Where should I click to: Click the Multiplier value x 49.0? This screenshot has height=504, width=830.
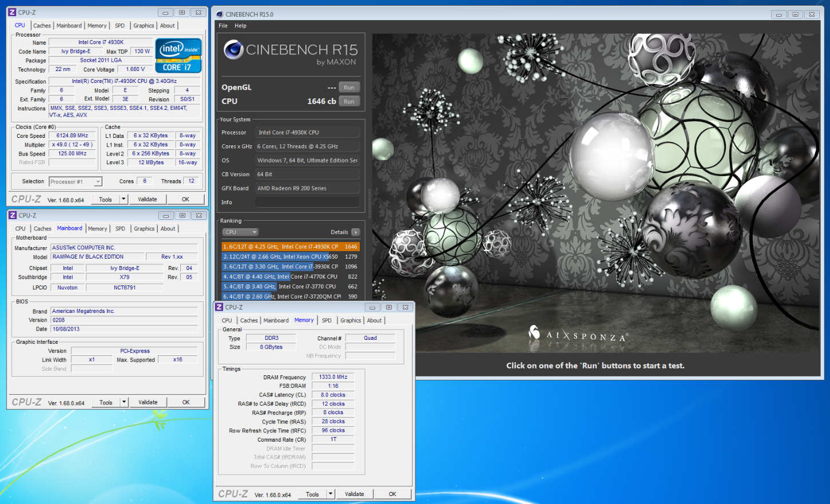click(x=73, y=145)
